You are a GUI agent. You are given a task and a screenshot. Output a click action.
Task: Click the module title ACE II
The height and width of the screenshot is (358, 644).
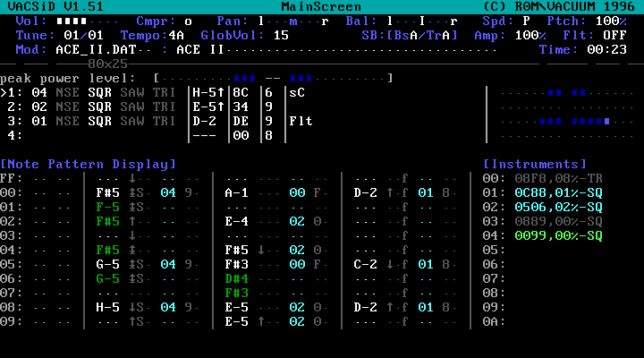(200, 50)
